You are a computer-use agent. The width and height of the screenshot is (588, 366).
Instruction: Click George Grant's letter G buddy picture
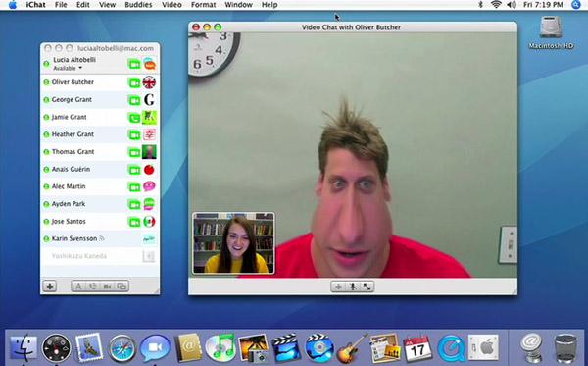pos(149,99)
